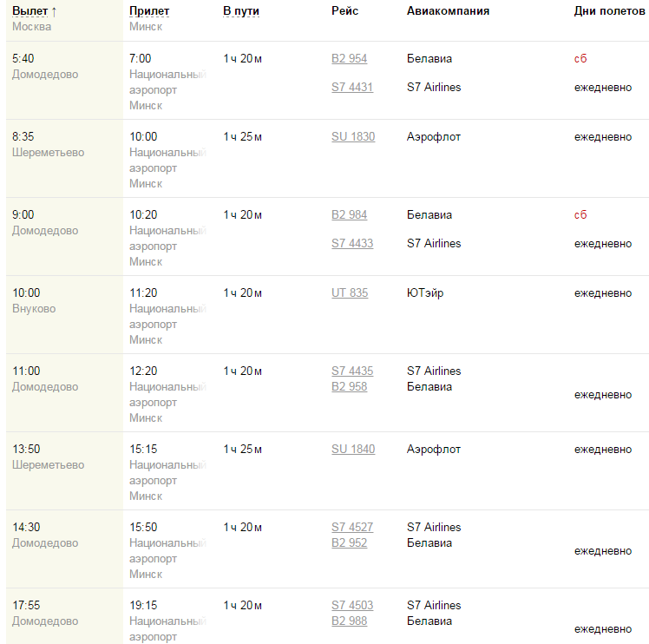Open UTair flight UT 835
The image size is (649, 644).
350,293
